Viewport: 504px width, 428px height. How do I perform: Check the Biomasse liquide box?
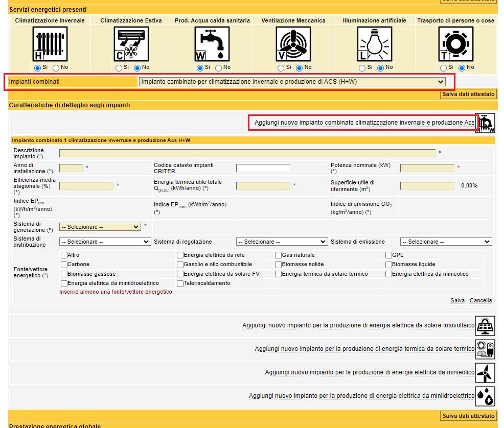(x=388, y=265)
